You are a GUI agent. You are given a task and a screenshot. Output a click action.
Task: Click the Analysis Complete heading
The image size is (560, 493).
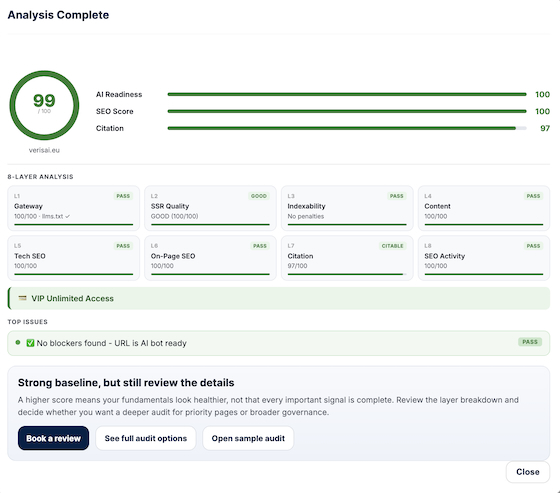click(58, 15)
